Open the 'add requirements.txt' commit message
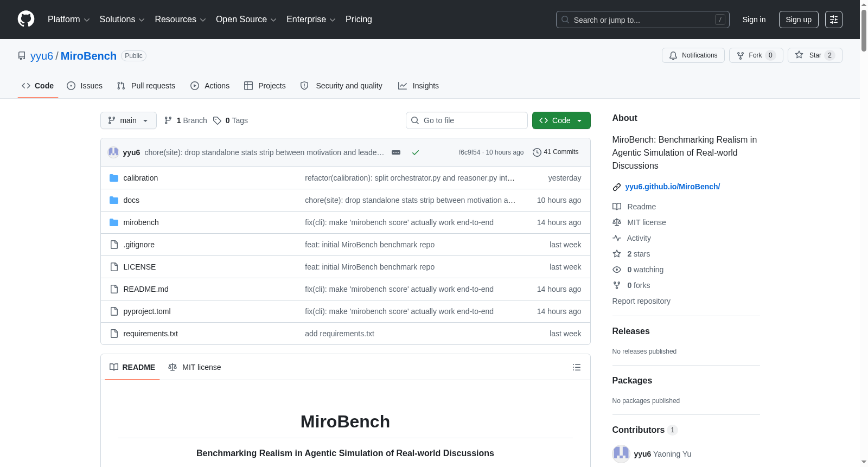Viewport: 868px width, 467px height. tap(340, 334)
